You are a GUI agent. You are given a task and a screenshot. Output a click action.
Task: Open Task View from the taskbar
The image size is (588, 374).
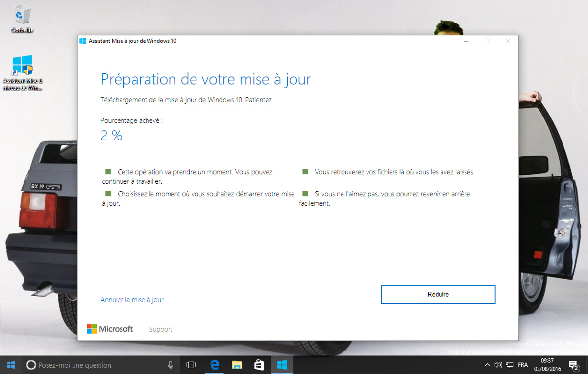click(191, 365)
